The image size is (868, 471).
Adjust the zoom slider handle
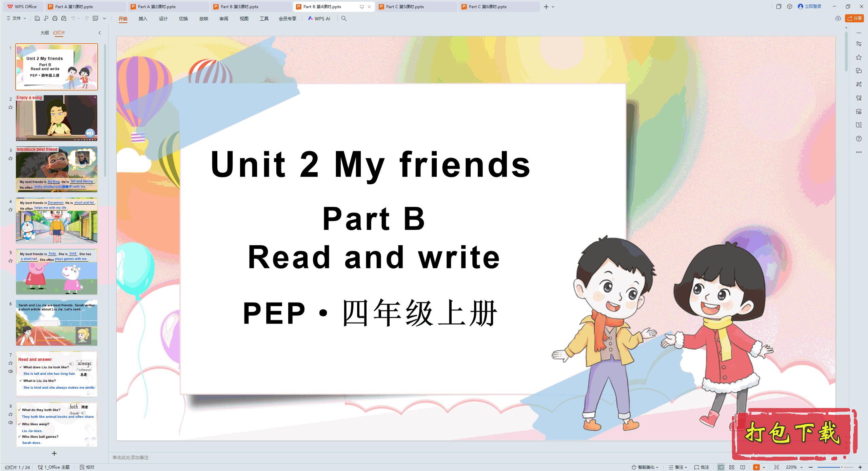[x=842, y=467]
